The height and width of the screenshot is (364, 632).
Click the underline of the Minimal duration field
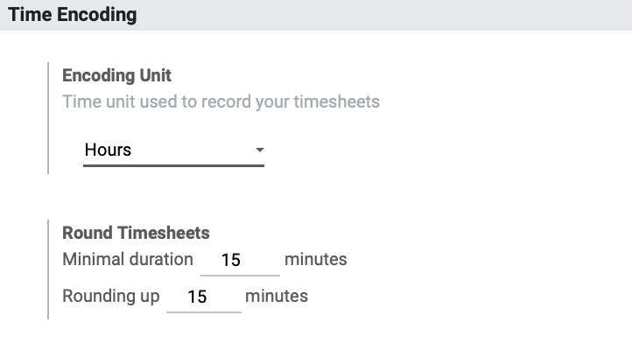[x=240, y=276]
